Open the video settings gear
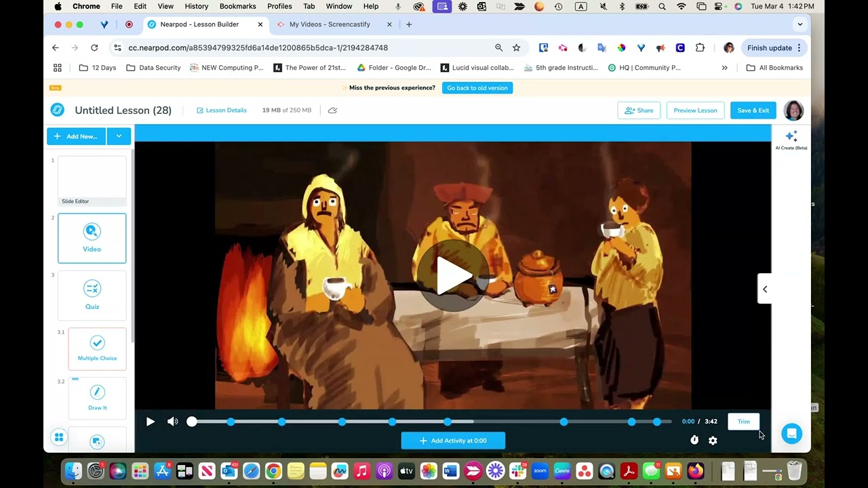Image resolution: width=868 pixels, height=488 pixels. coord(713,441)
